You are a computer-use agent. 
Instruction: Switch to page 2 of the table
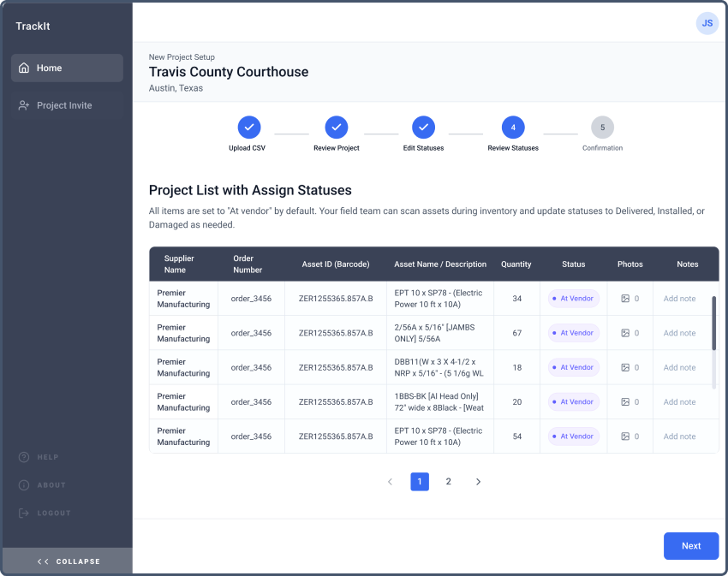[448, 482]
